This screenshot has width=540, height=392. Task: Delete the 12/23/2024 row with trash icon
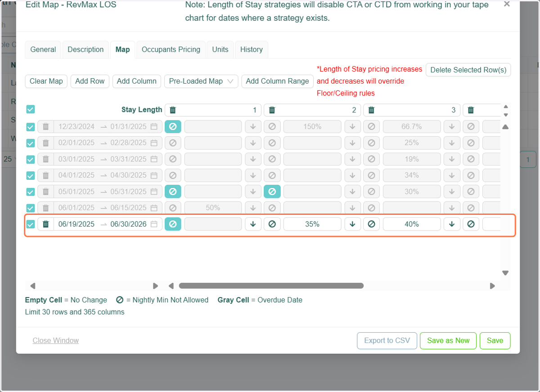click(x=45, y=127)
